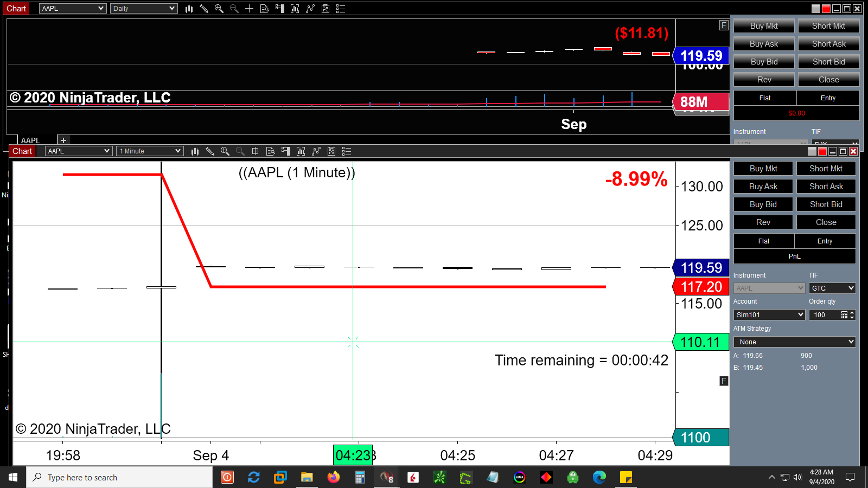Click the red link square in 1 Minute window title
Image resolution: width=868 pixels, height=488 pixels.
822,151
